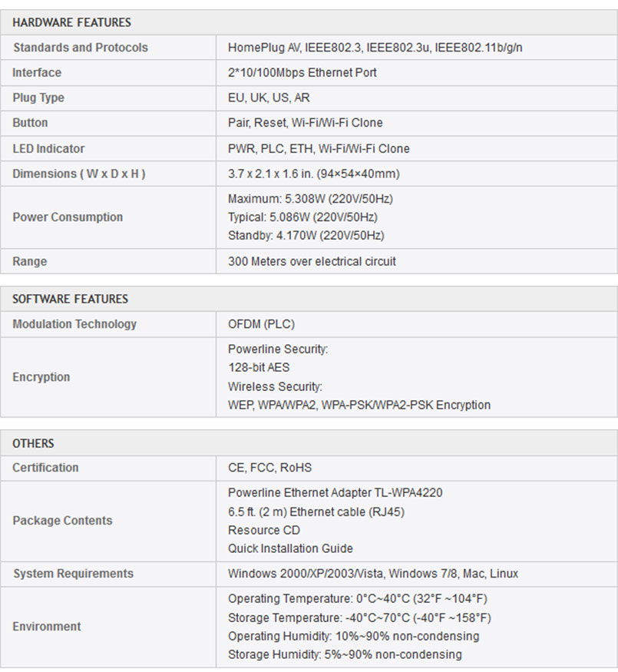Select the CE, FCC, RoHS certification value
618x672 pixels.
(269, 468)
